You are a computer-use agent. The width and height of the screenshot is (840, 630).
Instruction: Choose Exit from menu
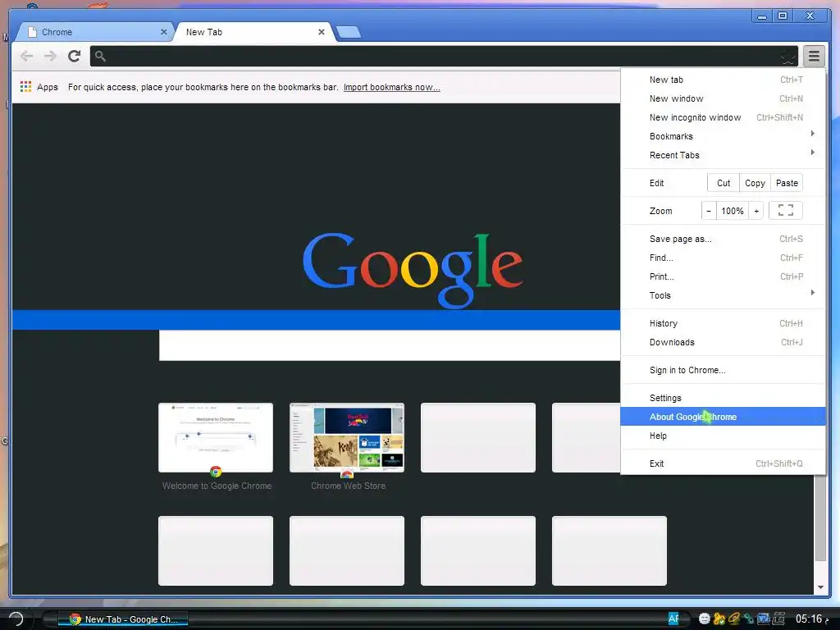click(x=723, y=464)
